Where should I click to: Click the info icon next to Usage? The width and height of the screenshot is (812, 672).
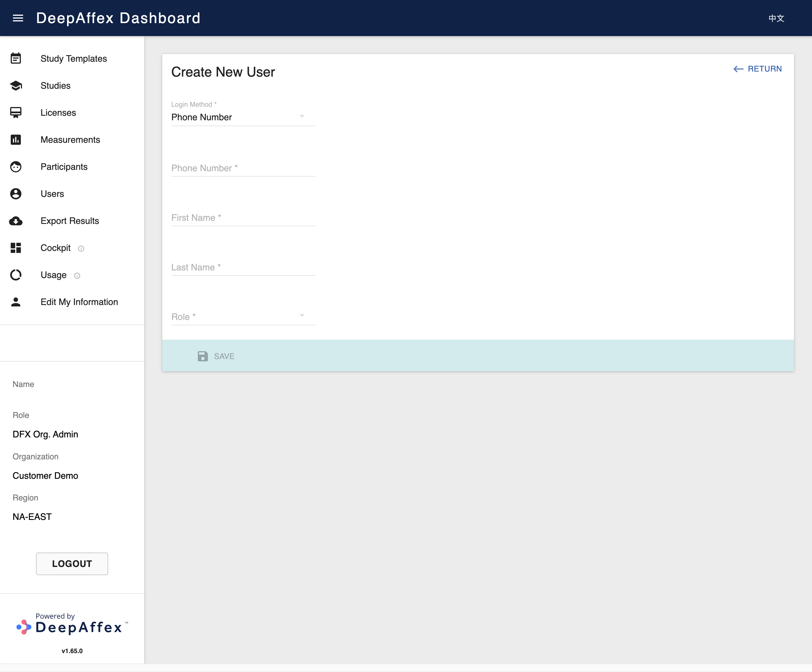pyautogui.click(x=77, y=275)
